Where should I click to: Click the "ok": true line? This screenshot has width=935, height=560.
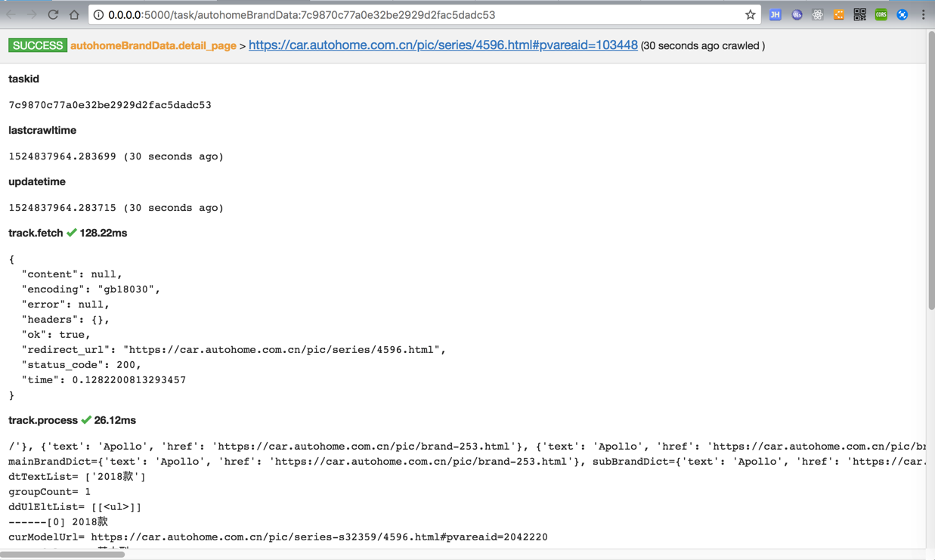tap(56, 335)
